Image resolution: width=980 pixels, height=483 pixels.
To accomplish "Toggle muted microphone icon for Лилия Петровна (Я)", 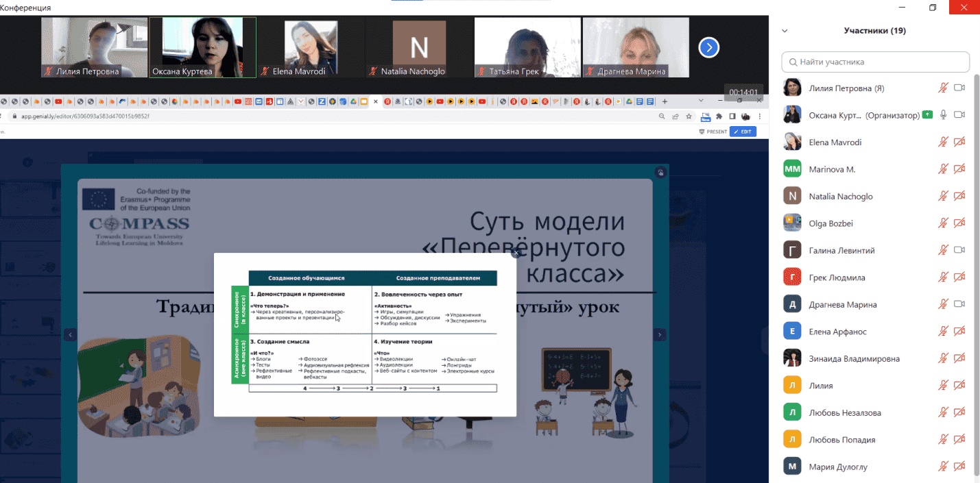I will (x=944, y=88).
